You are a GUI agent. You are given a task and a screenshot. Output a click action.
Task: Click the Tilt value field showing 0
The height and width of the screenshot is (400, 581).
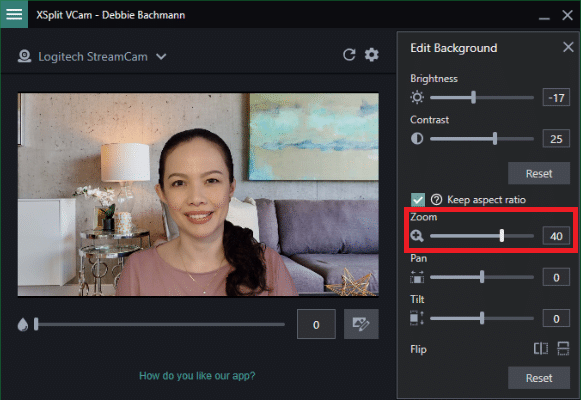556,318
